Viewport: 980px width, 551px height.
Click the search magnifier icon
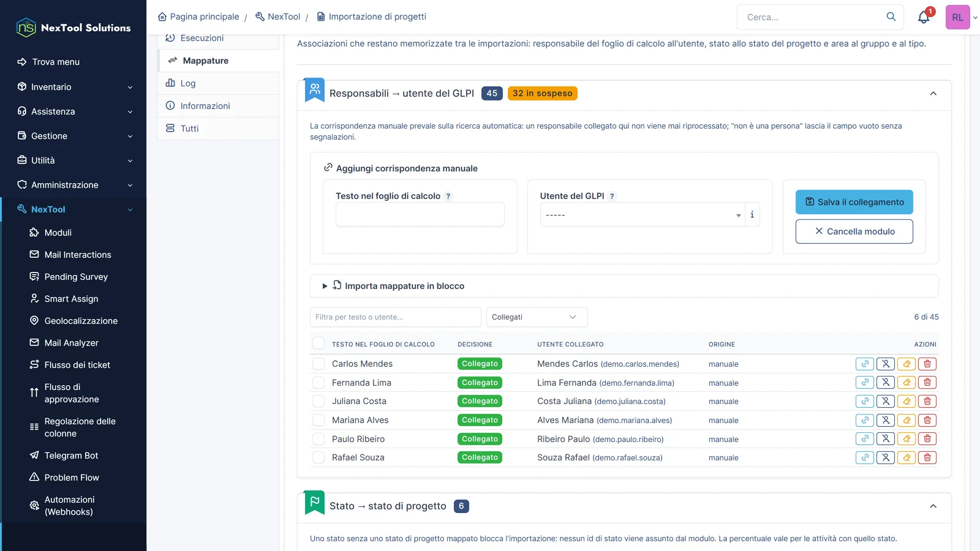click(891, 17)
